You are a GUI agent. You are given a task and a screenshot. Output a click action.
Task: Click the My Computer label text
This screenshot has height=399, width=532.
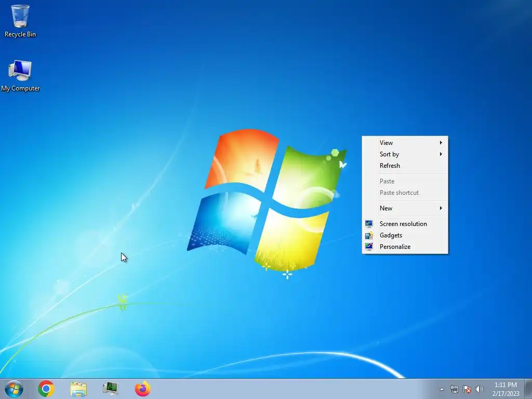point(20,88)
